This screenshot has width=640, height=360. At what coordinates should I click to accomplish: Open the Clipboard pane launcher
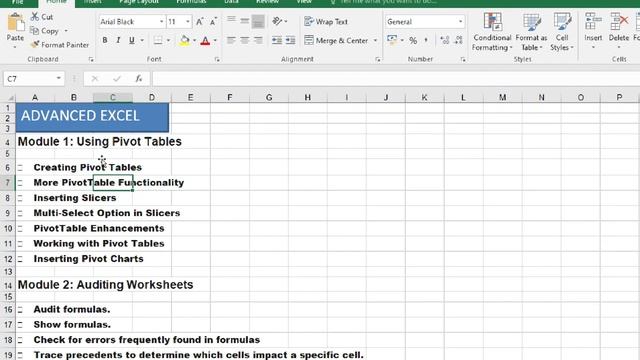coord(91,60)
